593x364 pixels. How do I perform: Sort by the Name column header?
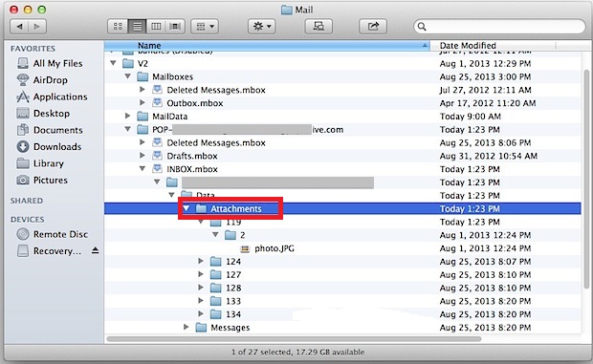point(267,46)
